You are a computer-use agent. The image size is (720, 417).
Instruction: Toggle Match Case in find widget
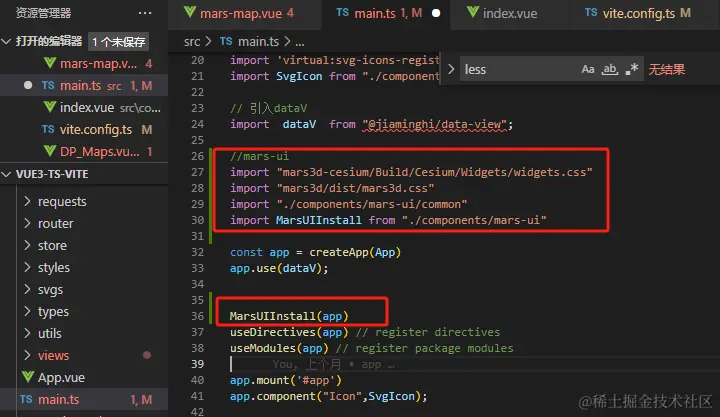point(588,69)
